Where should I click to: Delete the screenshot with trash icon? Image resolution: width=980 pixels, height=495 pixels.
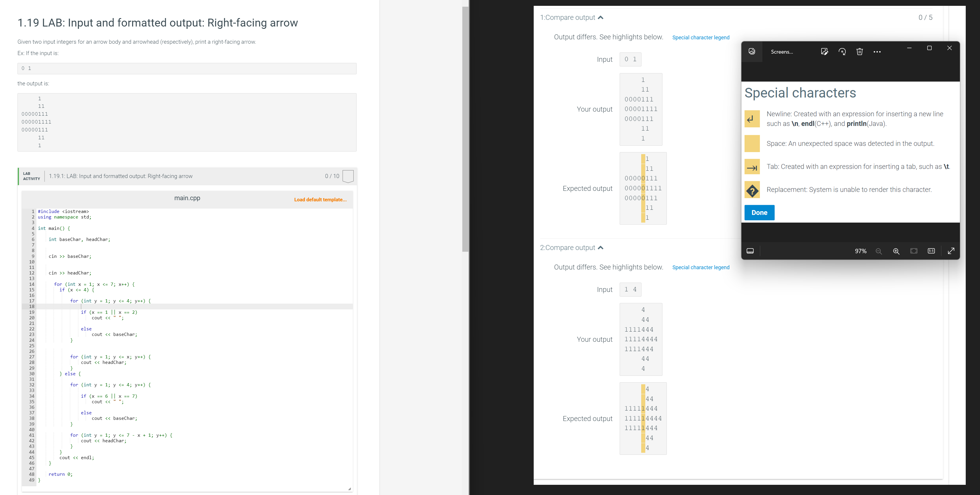pos(859,52)
